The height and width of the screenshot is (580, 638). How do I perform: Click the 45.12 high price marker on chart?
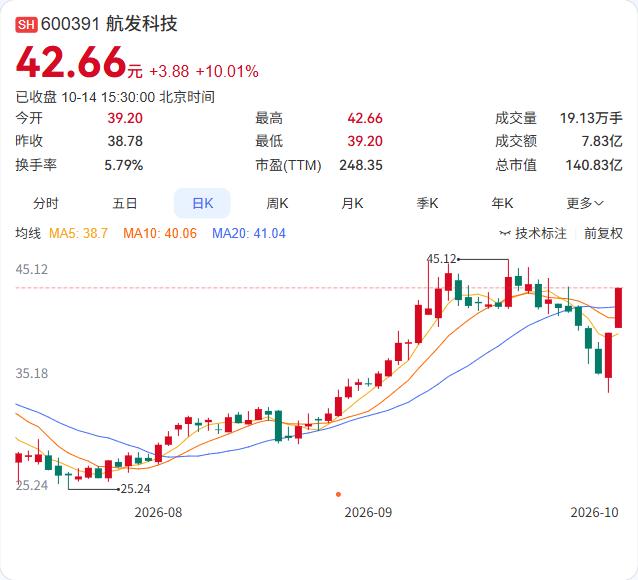coord(441,259)
